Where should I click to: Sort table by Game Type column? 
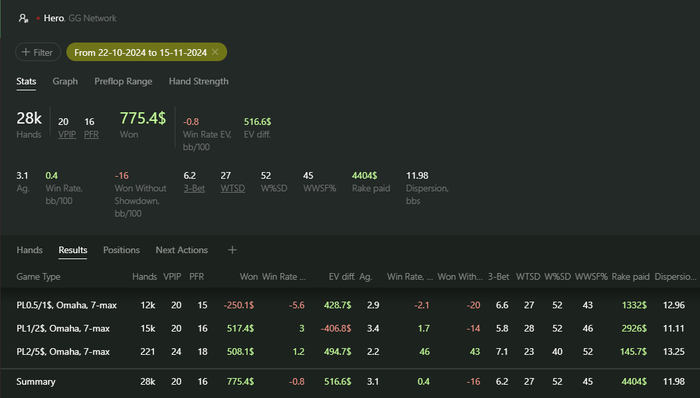pyautogui.click(x=38, y=277)
